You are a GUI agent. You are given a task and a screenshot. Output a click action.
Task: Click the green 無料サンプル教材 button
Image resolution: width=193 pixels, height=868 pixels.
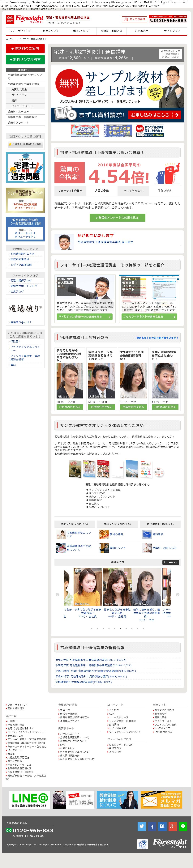(25, 60)
